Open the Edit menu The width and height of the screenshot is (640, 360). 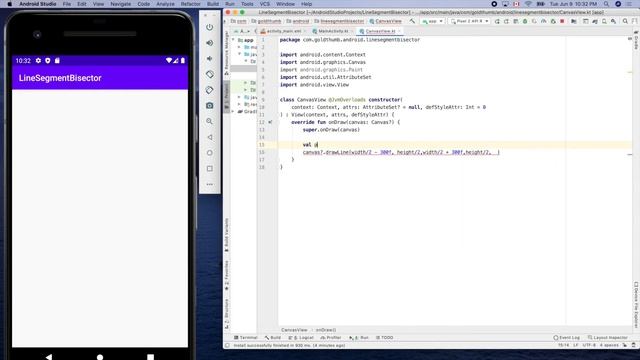[82, 4]
